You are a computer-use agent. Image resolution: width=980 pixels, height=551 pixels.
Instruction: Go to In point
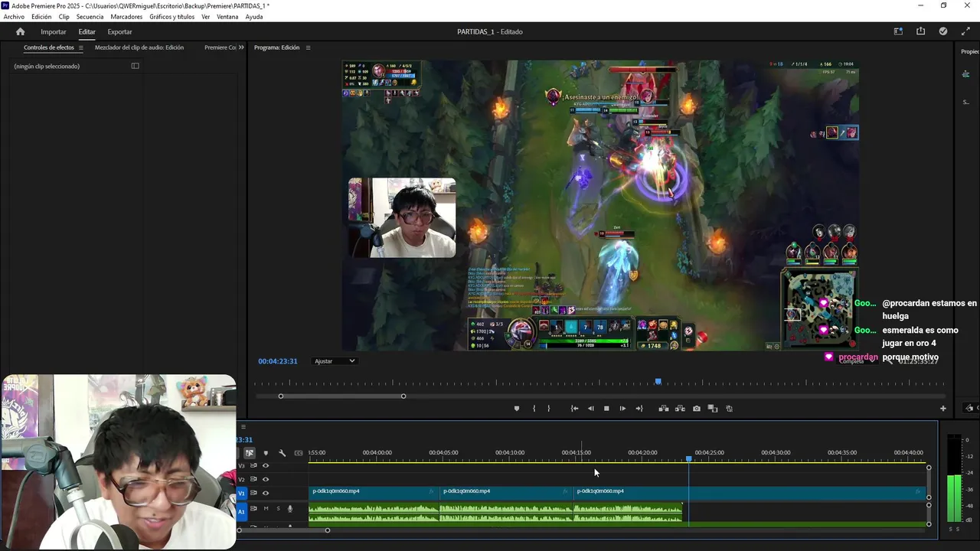tap(574, 409)
